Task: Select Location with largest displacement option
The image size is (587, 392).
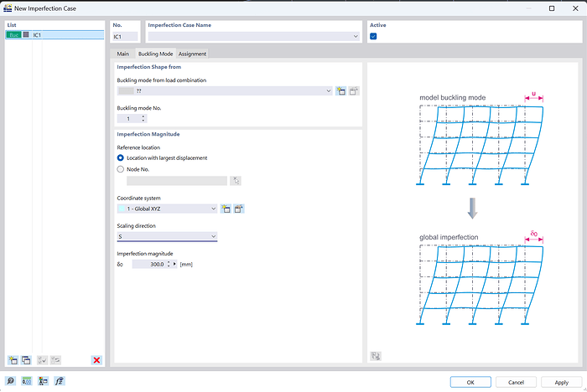Action: point(121,157)
